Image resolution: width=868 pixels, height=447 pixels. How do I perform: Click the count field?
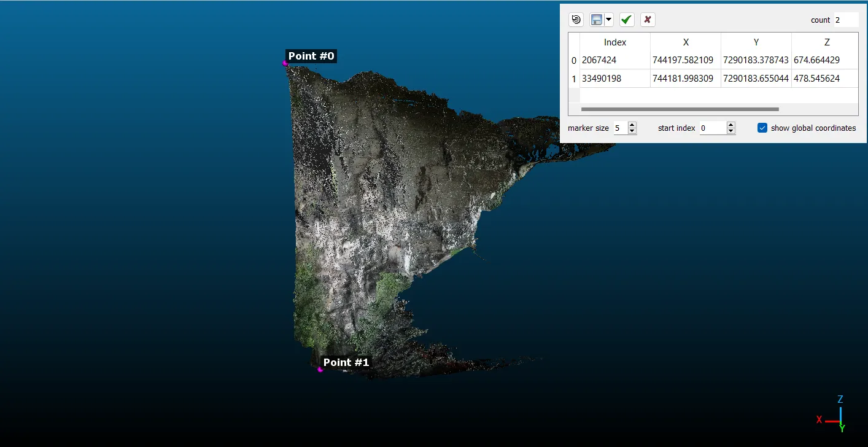coord(845,20)
